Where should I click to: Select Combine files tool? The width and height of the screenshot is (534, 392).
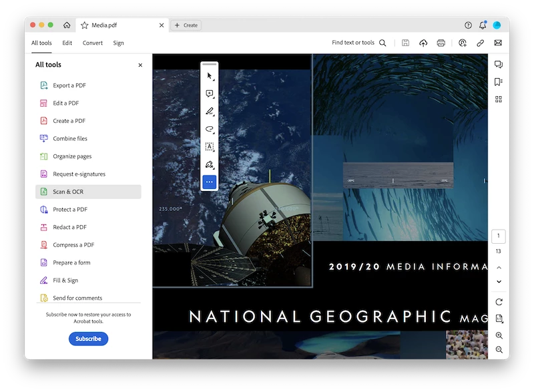point(88,139)
